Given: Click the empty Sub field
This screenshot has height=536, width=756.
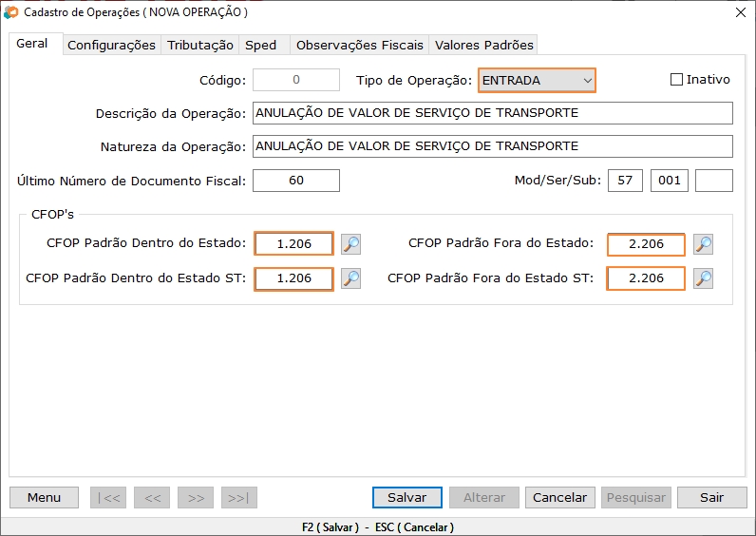Looking at the screenshot, I should [x=714, y=181].
